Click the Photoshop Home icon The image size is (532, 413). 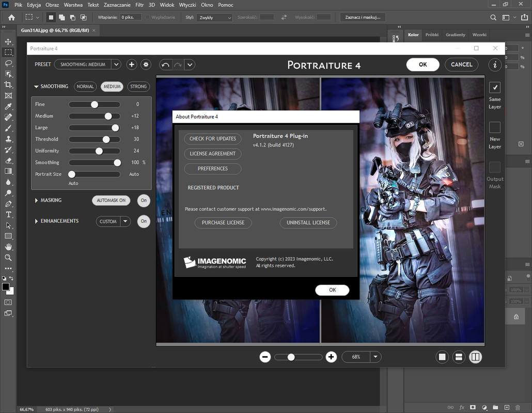(11, 17)
